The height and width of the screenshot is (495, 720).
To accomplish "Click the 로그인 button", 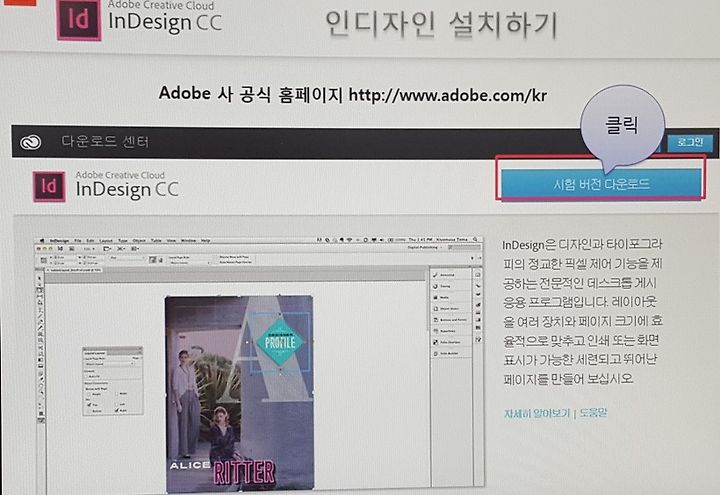I will pyautogui.click(x=690, y=142).
